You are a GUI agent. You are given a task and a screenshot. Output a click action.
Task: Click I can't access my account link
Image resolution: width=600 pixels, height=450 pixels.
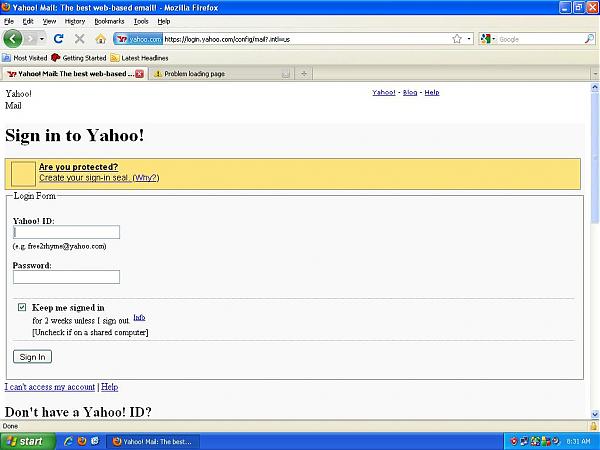pos(50,387)
